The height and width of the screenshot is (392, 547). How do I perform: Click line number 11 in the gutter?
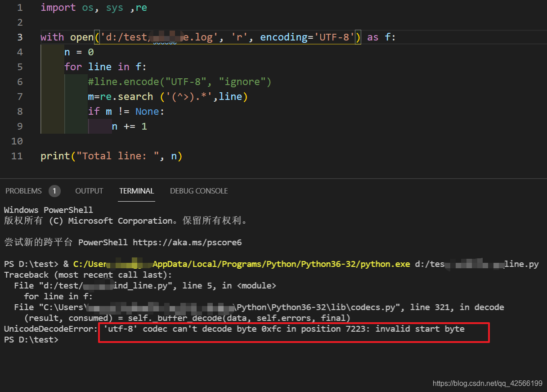point(17,156)
